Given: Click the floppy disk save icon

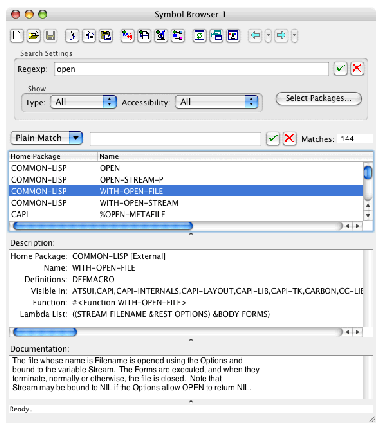Looking at the screenshot, I should 50,36.
